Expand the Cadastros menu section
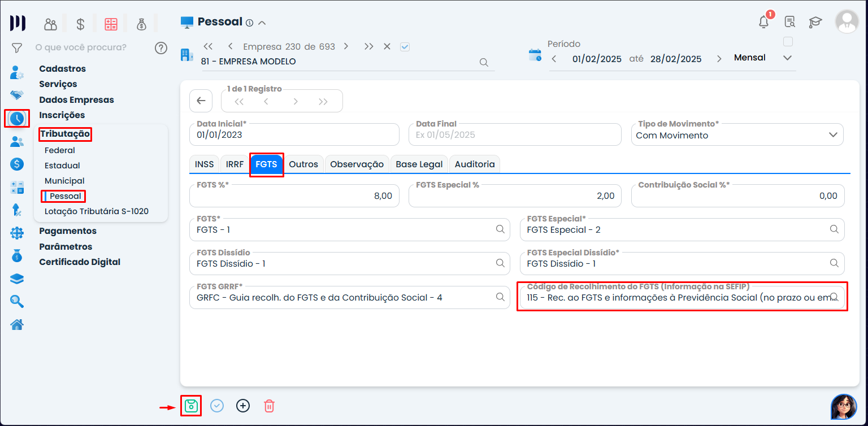The image size is (868, 426). click(x=63, y=69)
